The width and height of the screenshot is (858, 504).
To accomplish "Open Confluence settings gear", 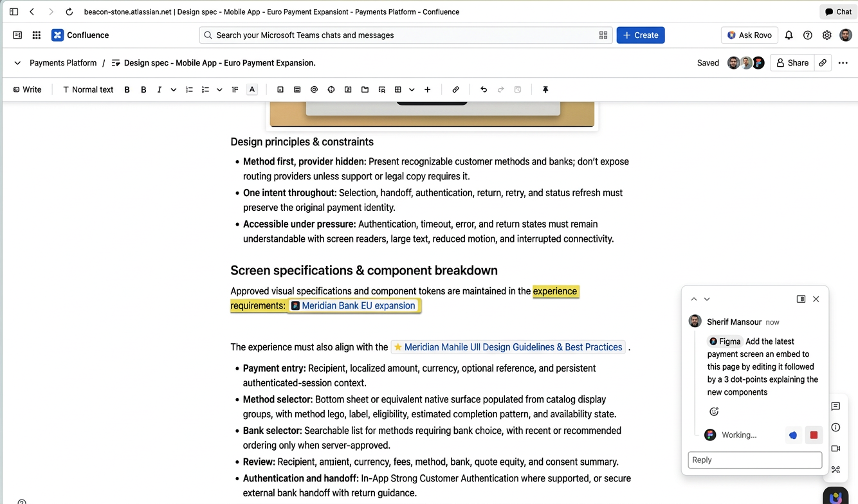I will [x=826, y=35].
